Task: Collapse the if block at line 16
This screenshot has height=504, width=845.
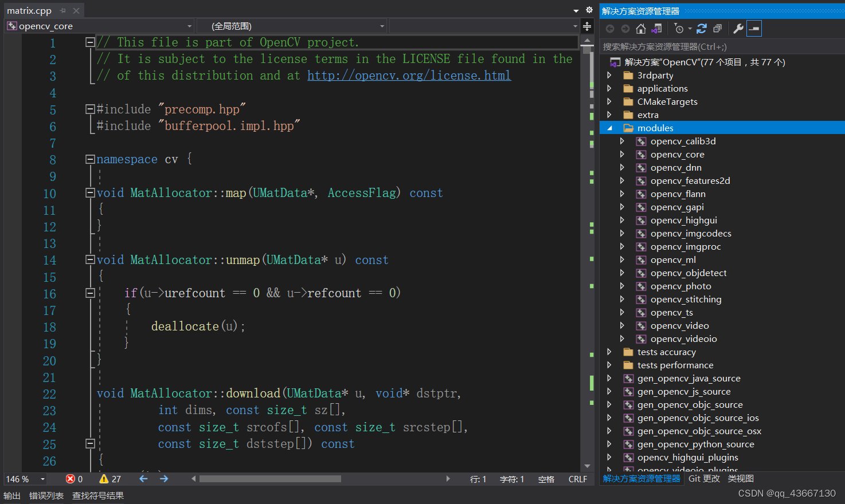Action: click(x=90, y=293)
